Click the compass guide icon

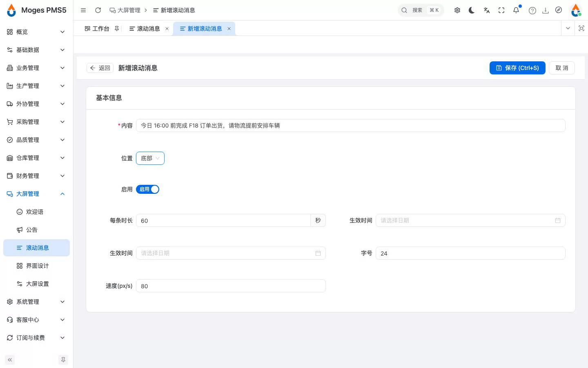point(559,10)
